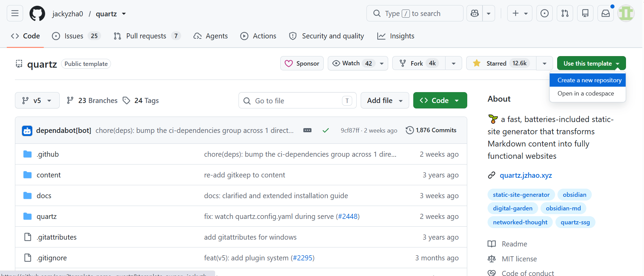This screenshot has width=644, height=276.
Task: Open the .gitignore file
Action: pyautogui.click(x=52, y=258)
